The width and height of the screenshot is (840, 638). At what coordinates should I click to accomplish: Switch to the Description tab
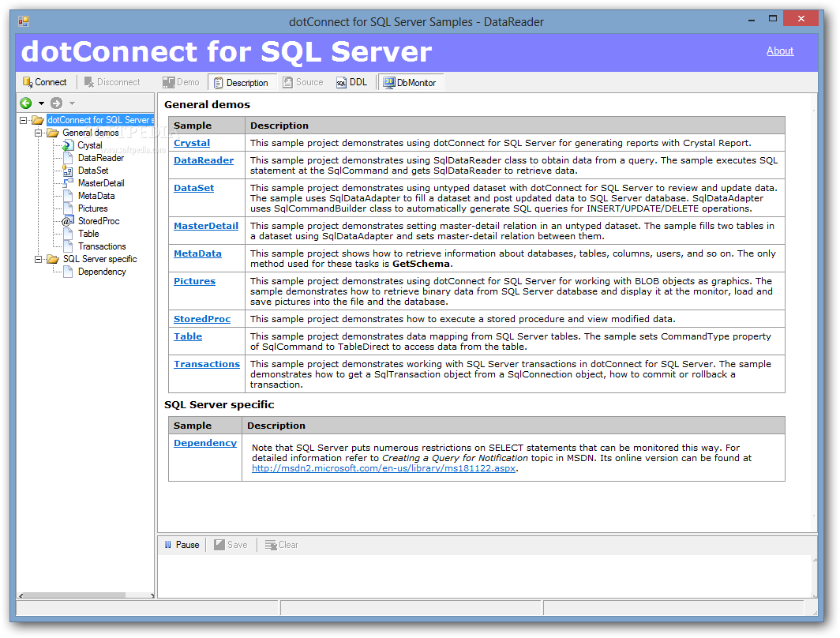point(241,82)
